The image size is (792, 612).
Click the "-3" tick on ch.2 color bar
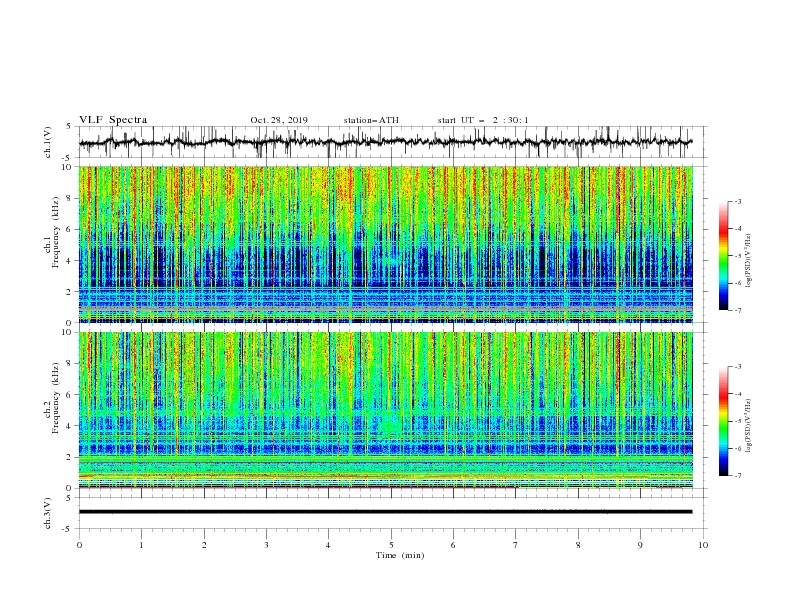[738, 367]
